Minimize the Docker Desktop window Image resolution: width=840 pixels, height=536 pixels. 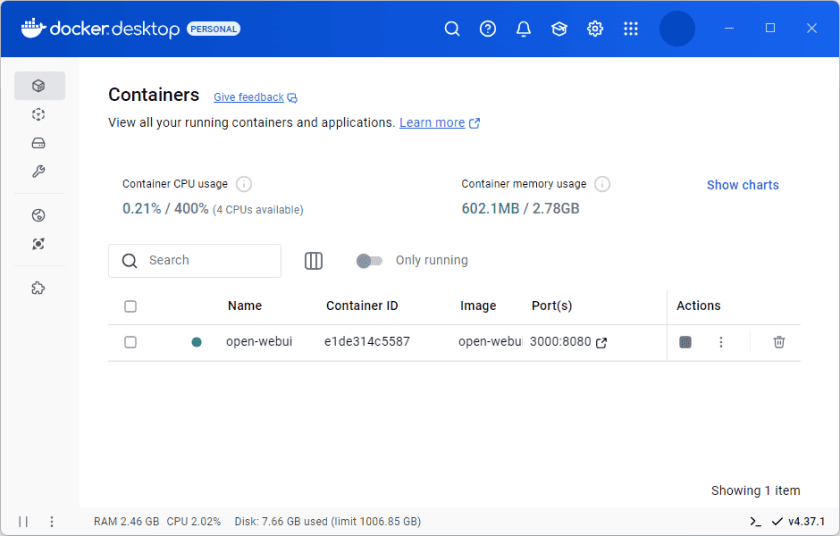pyautogui.click(x=729, y=28)
